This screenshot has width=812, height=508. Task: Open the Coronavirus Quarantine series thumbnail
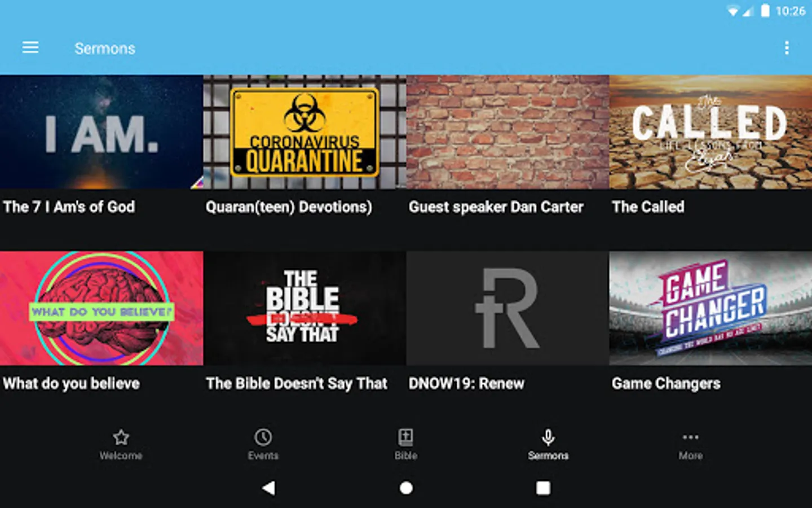[304, 132]
